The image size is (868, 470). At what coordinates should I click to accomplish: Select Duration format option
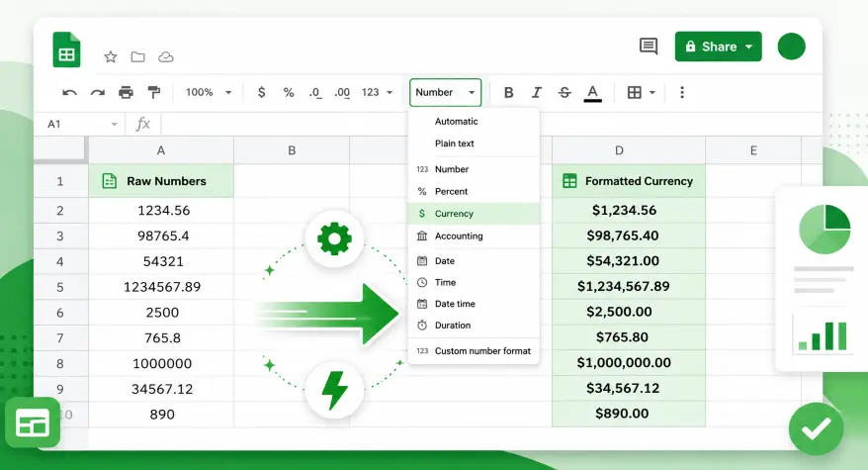tap(474, 326)
